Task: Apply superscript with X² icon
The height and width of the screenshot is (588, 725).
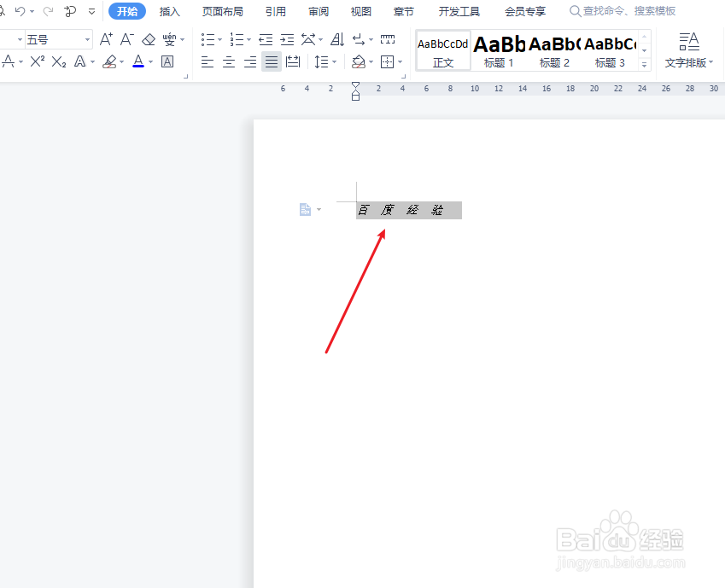Action: (38, 61)
